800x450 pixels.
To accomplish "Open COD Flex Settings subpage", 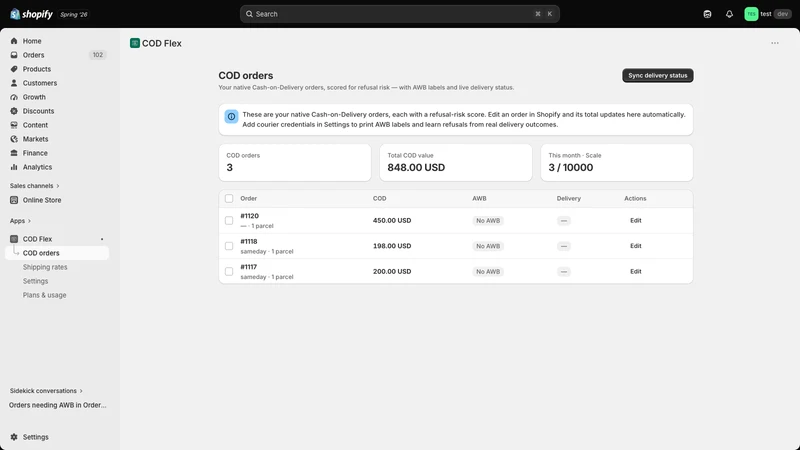I will point(35,281).
